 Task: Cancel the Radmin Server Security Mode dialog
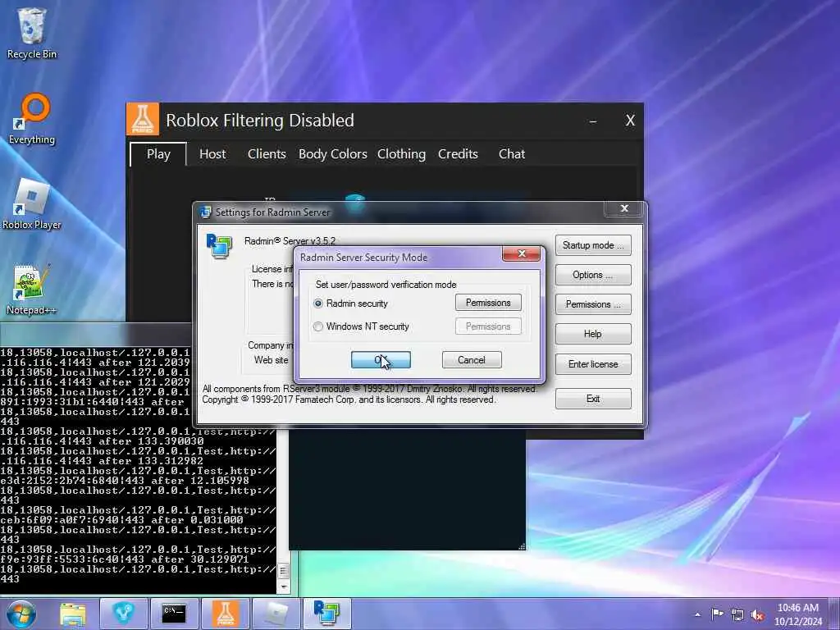(472, 360)
